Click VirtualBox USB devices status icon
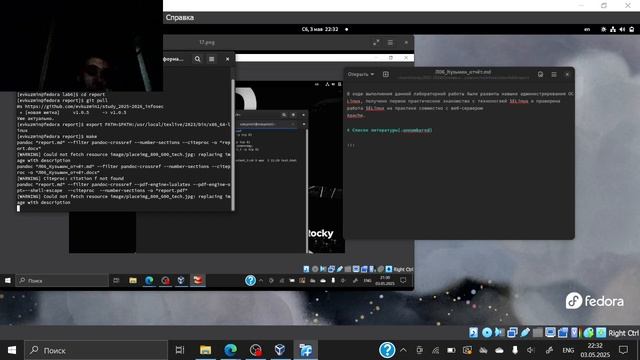Image resolution: width=640 pixels, height=360 pixels. pos(525,333)
